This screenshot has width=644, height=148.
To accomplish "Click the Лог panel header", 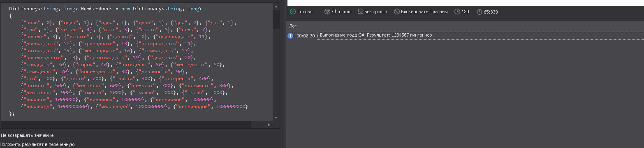I will 293,26.
